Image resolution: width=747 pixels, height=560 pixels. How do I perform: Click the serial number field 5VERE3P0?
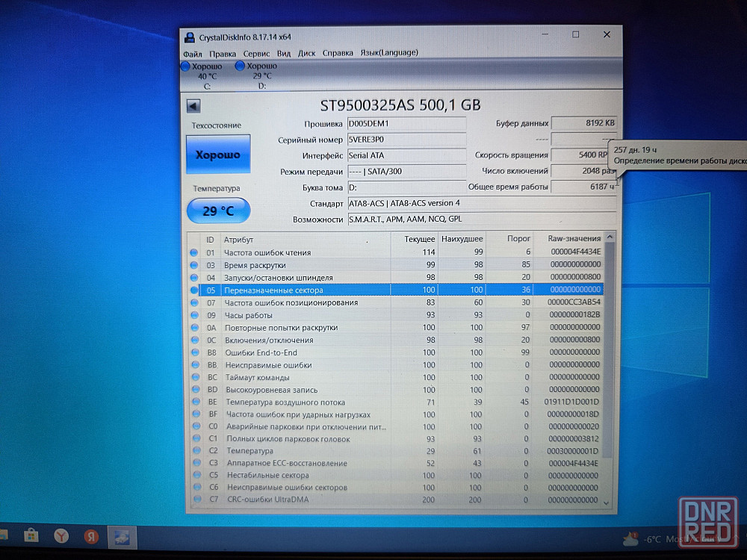point(406,140)
